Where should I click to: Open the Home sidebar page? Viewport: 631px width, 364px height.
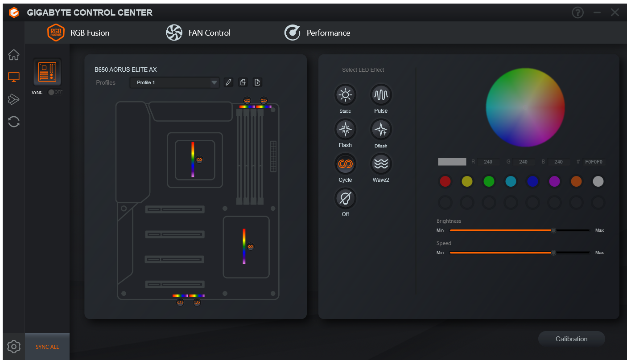tap(14, 55)
